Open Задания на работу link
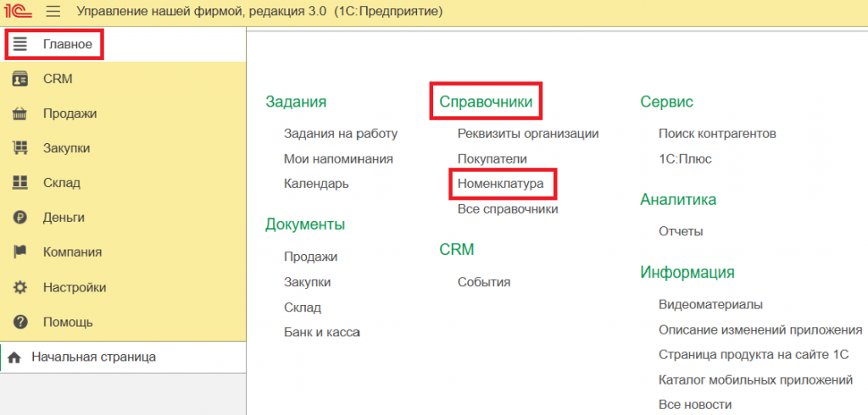The height and width of the screenshot is (415, 868). click(341, 133)
